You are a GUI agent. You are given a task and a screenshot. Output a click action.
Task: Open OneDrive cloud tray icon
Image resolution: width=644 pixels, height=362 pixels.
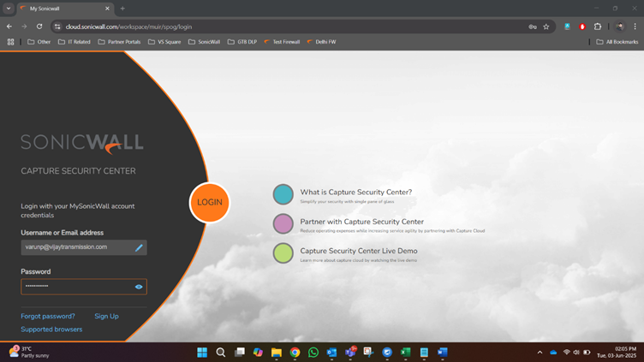[553, 352]
